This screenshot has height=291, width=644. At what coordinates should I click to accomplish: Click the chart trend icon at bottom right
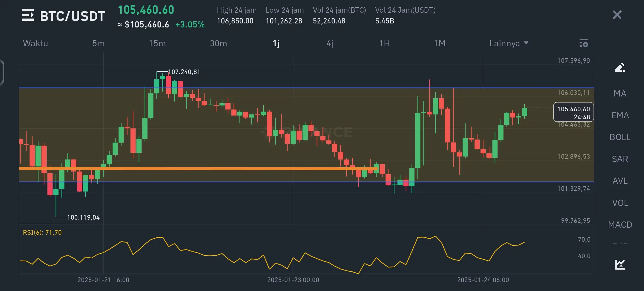pyautogui.click(x=620, y=264)
